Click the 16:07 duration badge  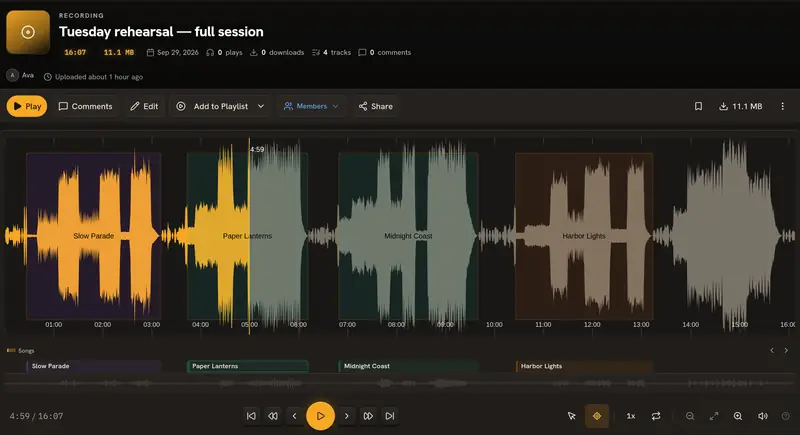75,52
